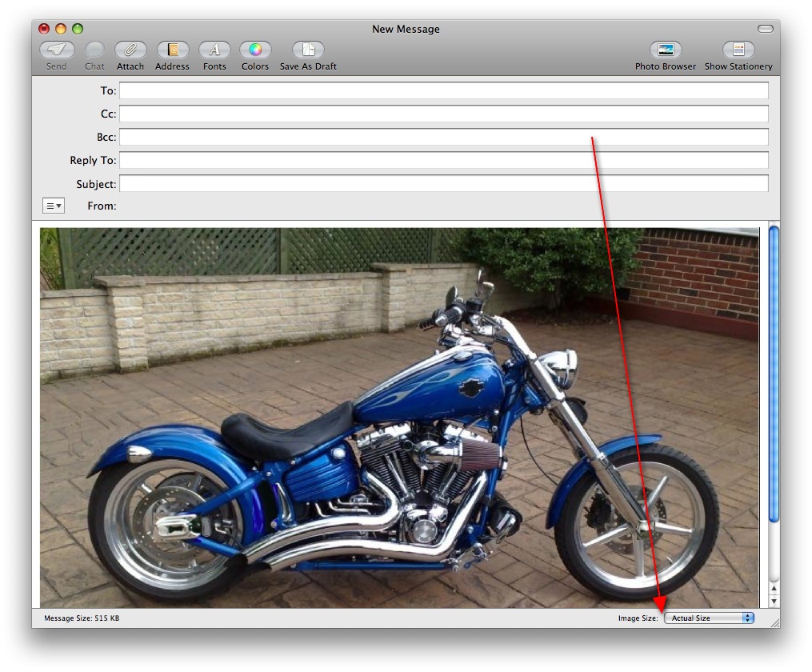
Task: Open the Photo Browser
Action: (666, 50)
